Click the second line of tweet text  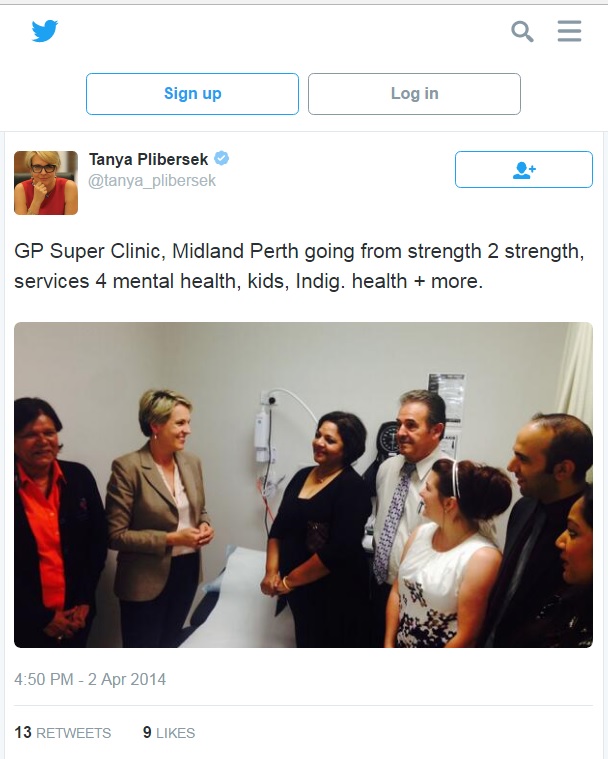(248, 281)
